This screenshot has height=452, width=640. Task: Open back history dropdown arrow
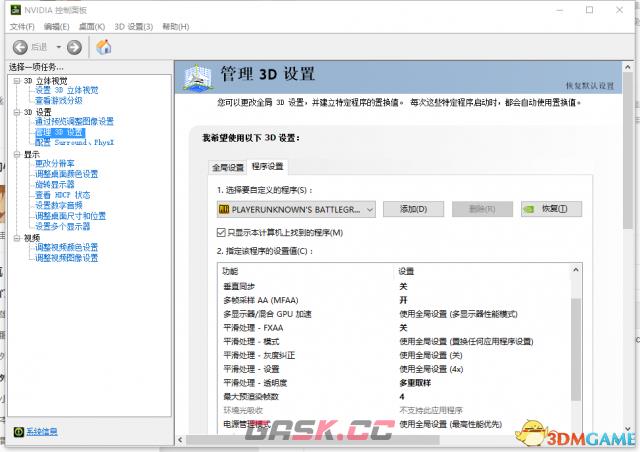[x=59, y=47]
